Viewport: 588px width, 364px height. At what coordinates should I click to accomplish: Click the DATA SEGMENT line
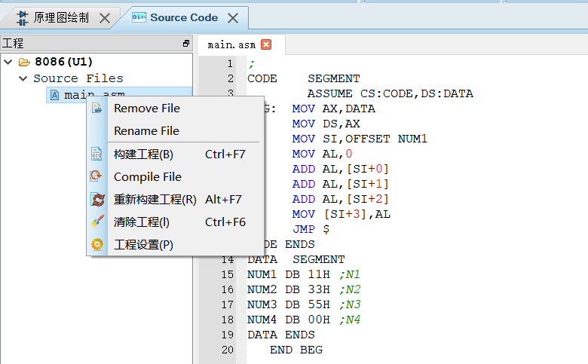pos(296,259)
